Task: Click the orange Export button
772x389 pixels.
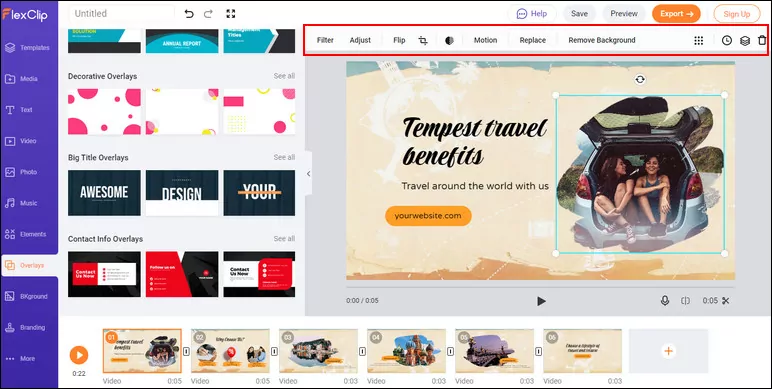Action: (x=676, y=14)
